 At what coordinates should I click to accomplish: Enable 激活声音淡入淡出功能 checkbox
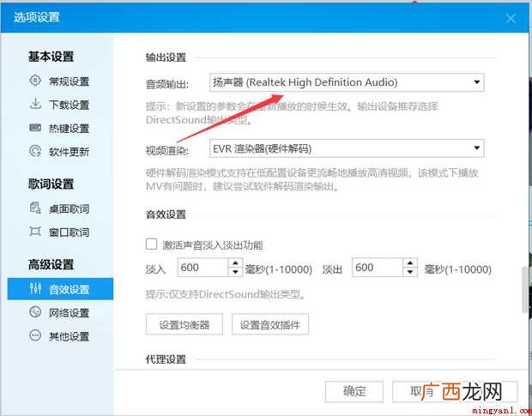pos(151,244)
